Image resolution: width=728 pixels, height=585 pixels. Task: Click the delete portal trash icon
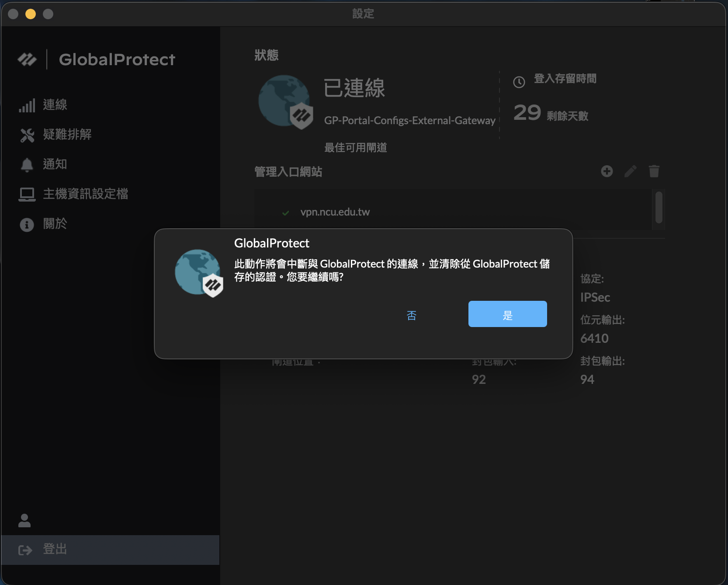tap(654, 171)
